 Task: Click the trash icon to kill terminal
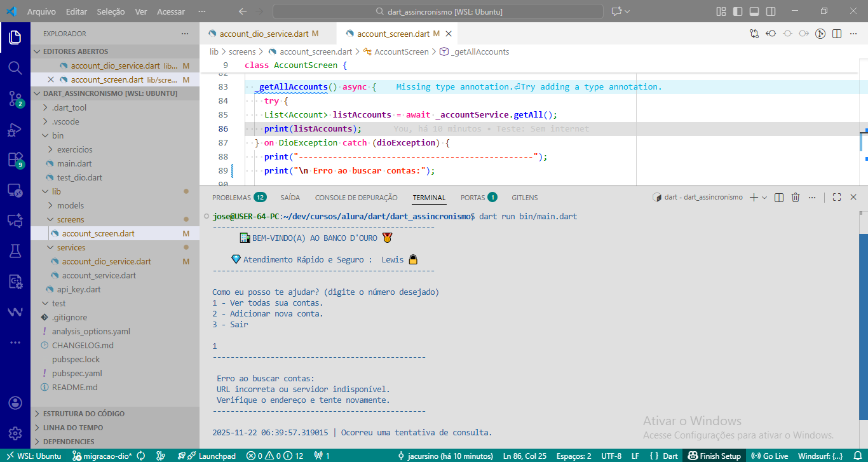[x=796, y=198]
